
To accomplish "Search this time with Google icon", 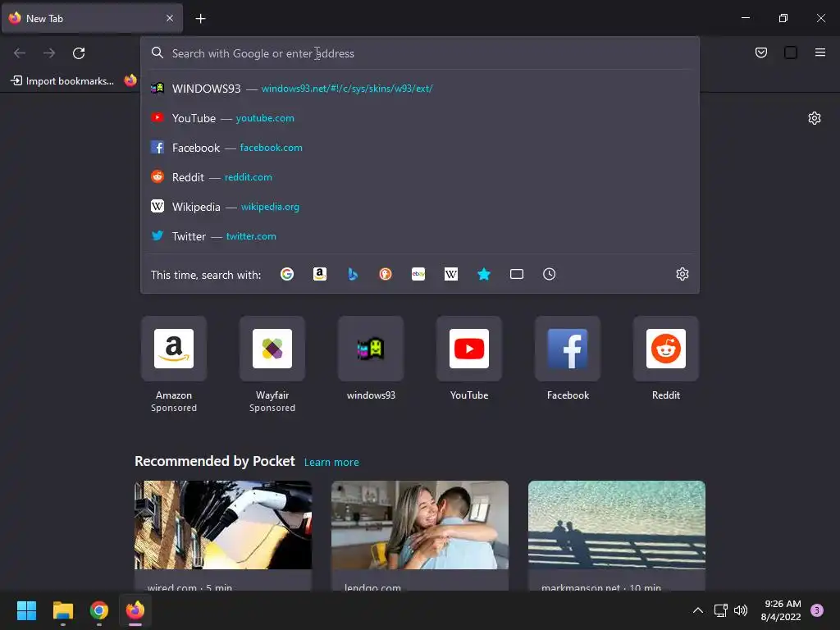I will click(287, 274).
